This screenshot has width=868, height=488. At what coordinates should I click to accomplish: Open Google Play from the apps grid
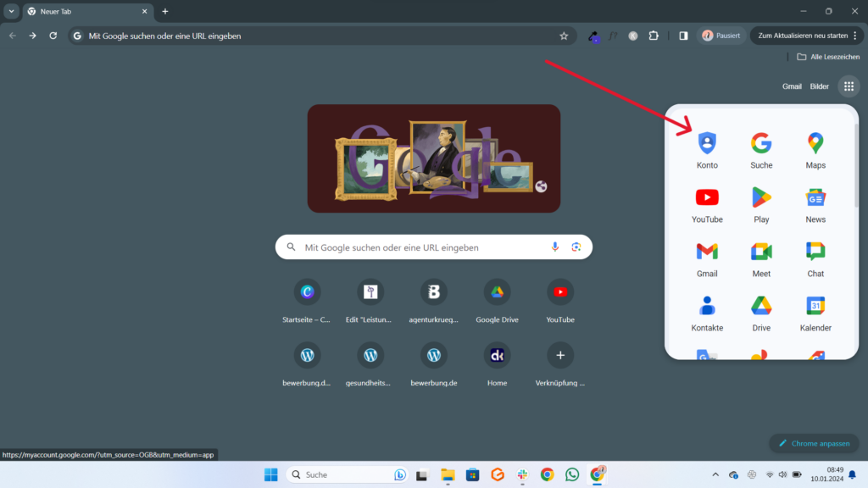pos(761,204)
